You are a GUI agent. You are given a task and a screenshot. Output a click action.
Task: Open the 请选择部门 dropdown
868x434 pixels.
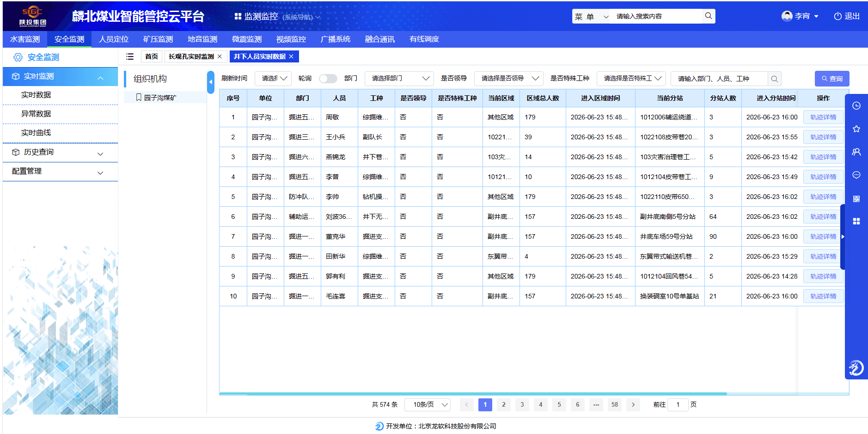tap(399, 79)
